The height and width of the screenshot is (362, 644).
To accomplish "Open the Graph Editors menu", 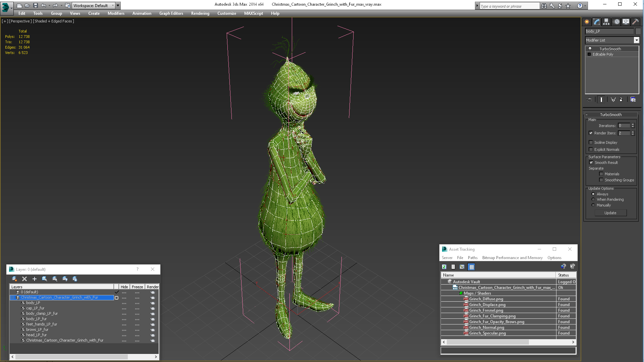I will [x=171, y=13].
